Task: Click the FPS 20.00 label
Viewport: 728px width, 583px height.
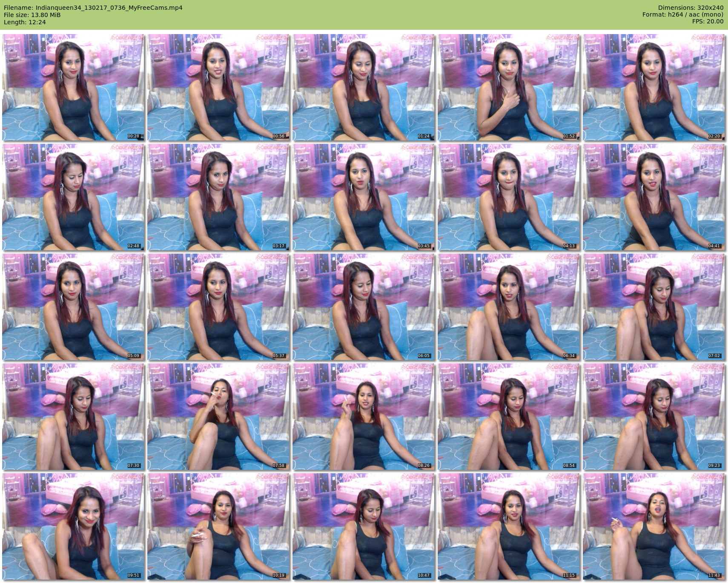Action: tap(708, 21)
